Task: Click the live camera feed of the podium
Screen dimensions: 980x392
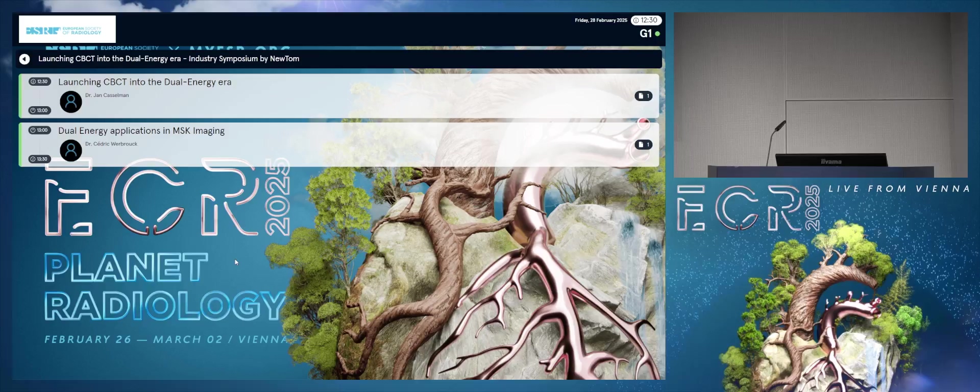Action: pos(821,95)
